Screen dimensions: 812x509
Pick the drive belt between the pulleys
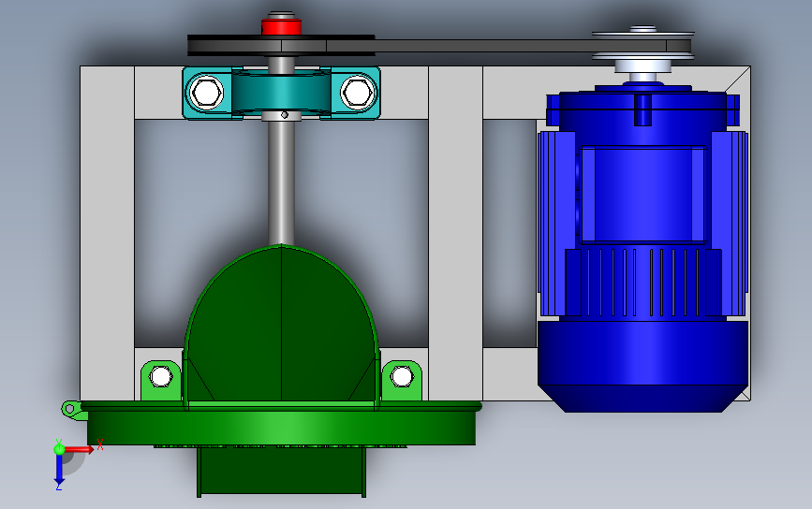coord(481,46)
